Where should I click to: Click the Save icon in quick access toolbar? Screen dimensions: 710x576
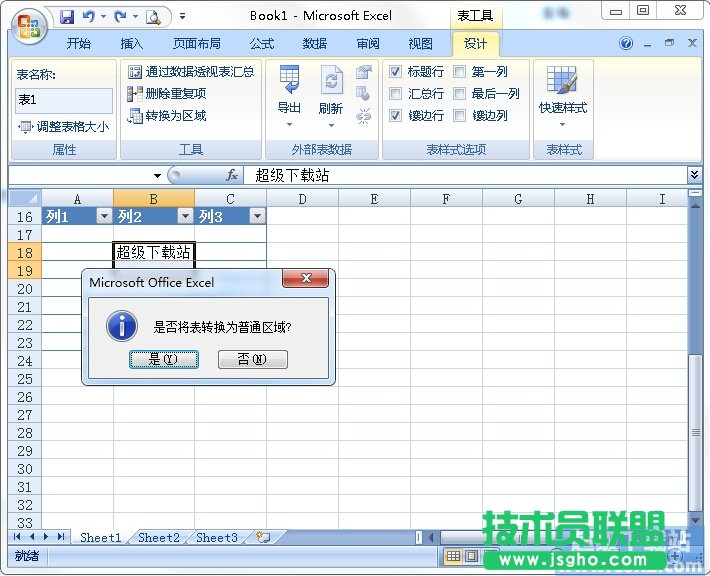click(x=67, y=16)
